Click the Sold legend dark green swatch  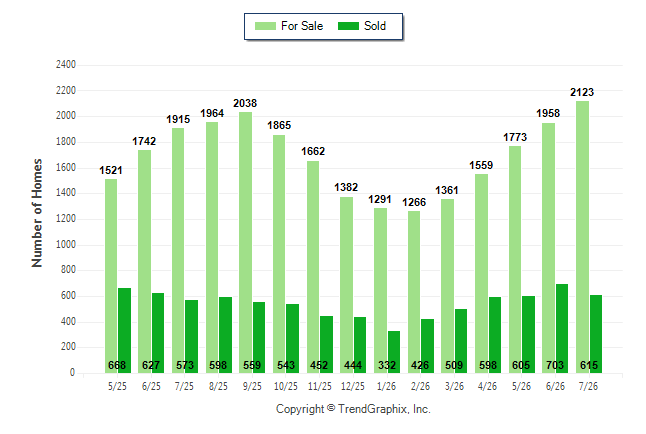pyautogui.click(x=348, y=26)
